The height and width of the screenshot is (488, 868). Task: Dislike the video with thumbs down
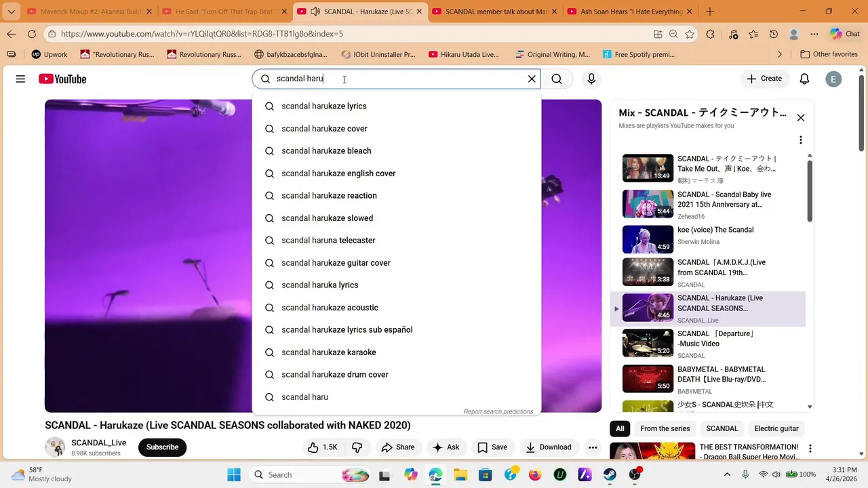coord(357,447)
